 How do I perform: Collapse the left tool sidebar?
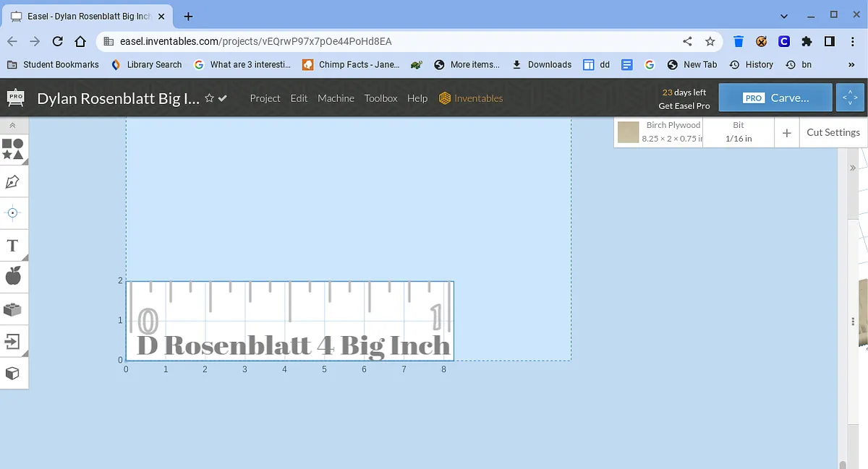pyautogui.click(x=13, y=126)
